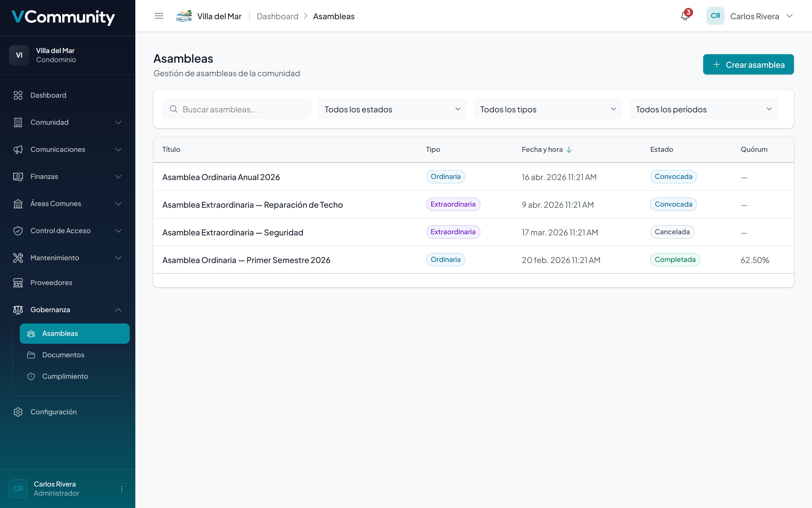Click the Configuración gear icon

coord(18,412)
